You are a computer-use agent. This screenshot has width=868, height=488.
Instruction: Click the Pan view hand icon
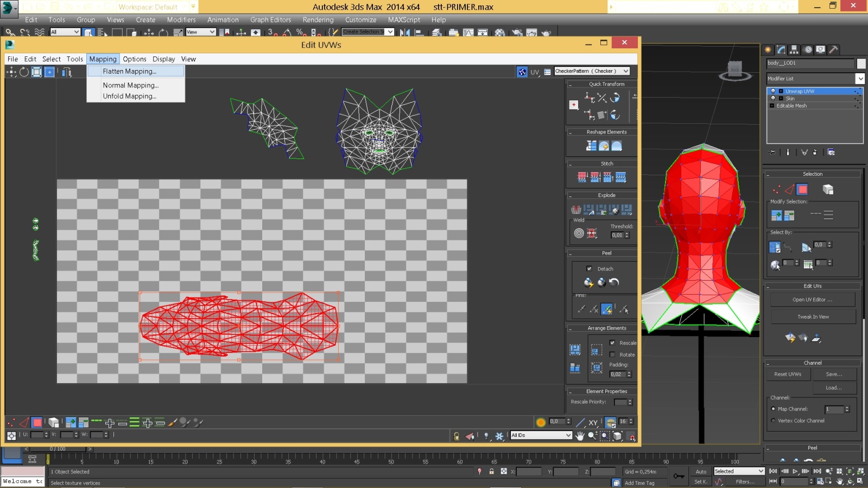pos(580,435)
